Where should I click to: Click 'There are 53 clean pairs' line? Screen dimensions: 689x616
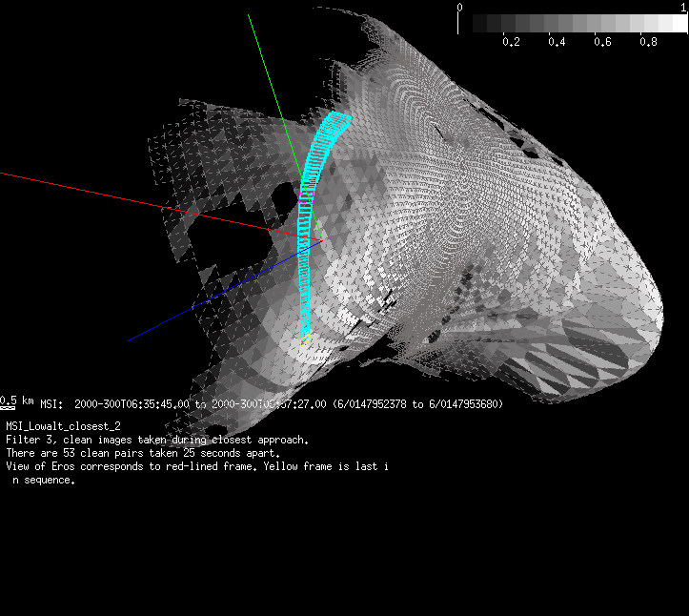(x=143, y=453)
